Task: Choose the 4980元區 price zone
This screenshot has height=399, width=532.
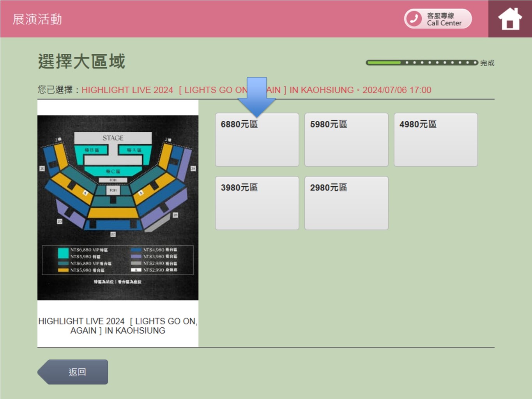Action: pos(436,139)
